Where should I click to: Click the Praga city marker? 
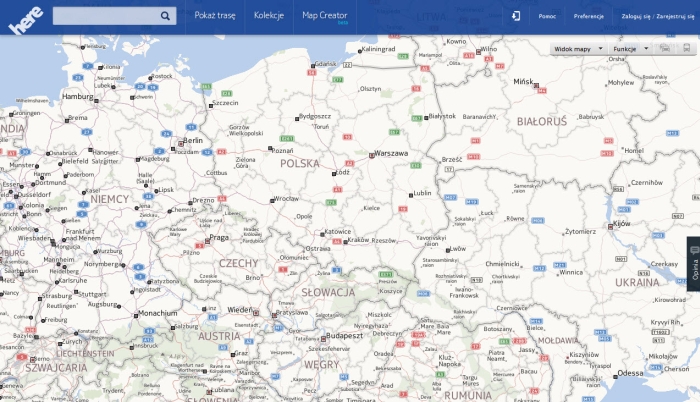point(207,241)
